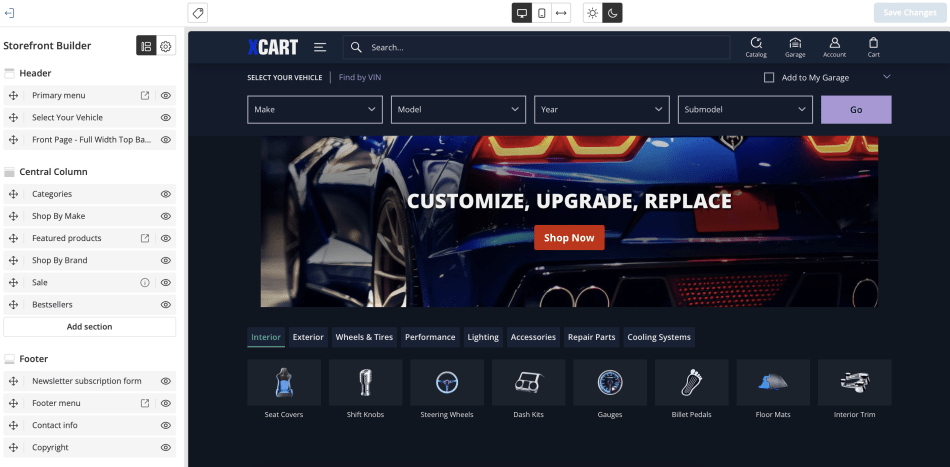Open external link icon for Featured products

pyautogui.click(x=145, y=238)
